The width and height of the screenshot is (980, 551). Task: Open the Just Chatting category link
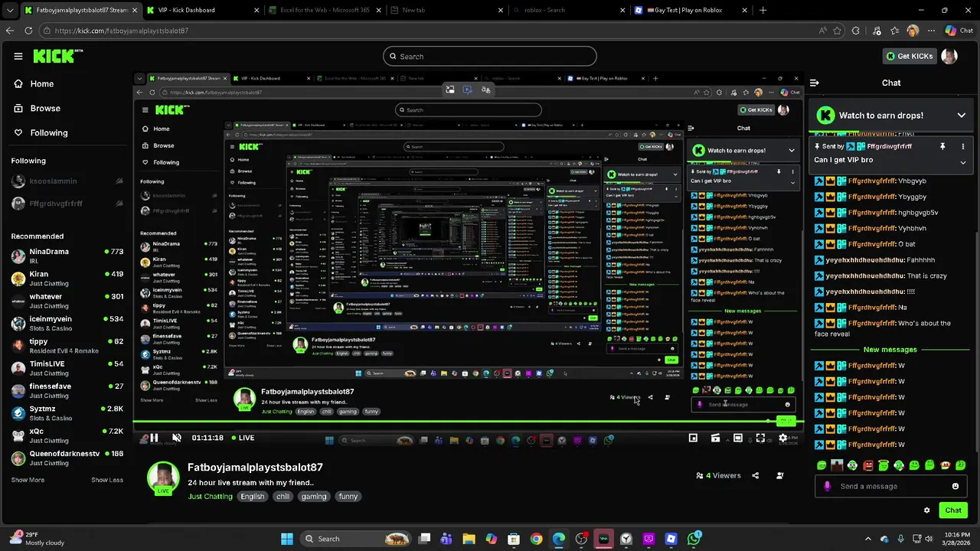pos(211,496)
